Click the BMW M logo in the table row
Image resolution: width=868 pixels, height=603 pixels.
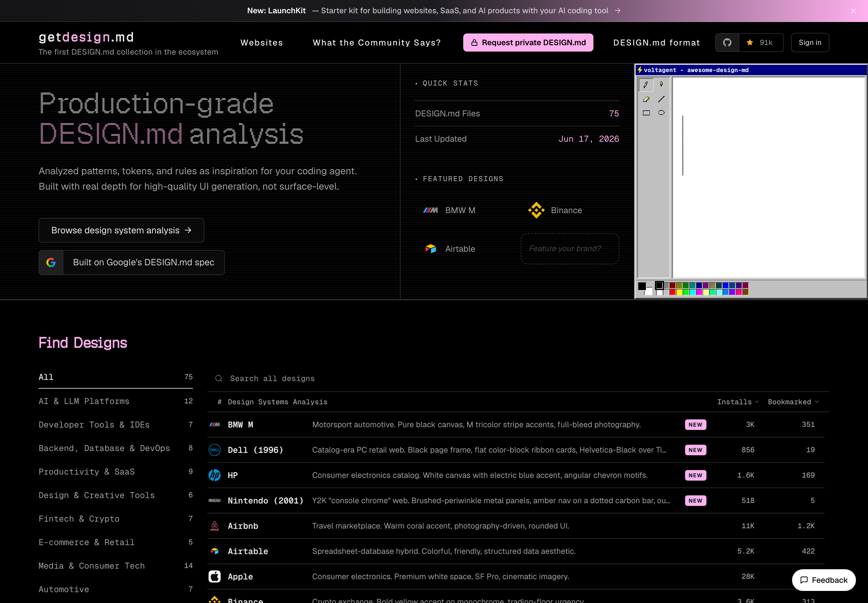(215, 424)
